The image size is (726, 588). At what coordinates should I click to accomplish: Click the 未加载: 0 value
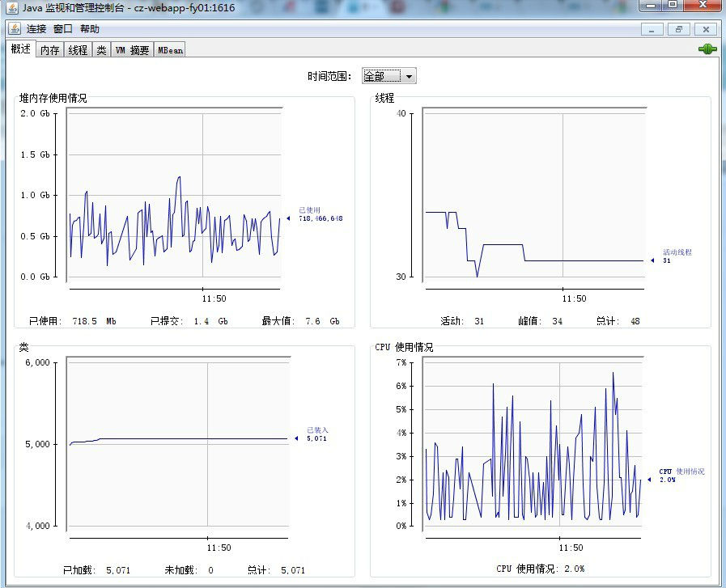tap(189, 570)
